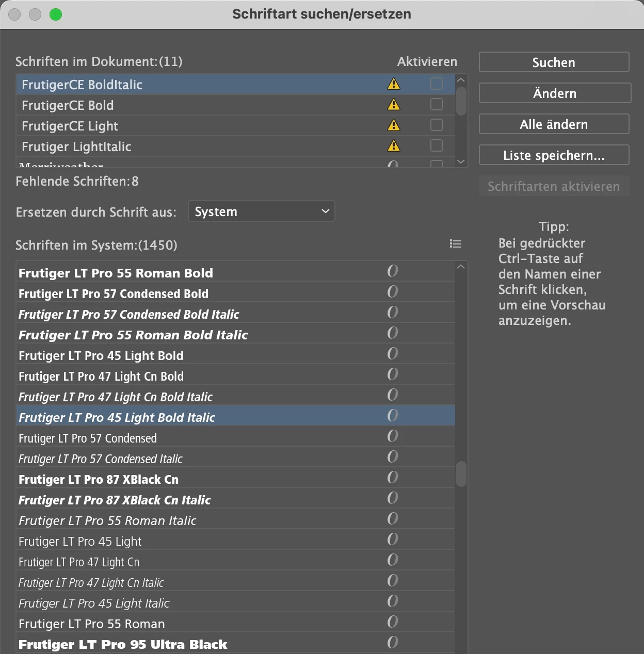The image size is (644, 654).
Task: Select FrutigerCE Light in document fonts
Action: (x=235, y=126)
